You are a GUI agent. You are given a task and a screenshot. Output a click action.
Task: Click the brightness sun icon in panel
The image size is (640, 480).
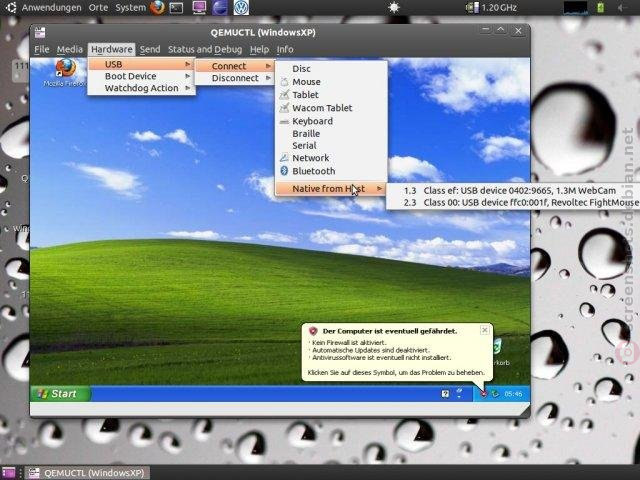click(x=394, y=7)
